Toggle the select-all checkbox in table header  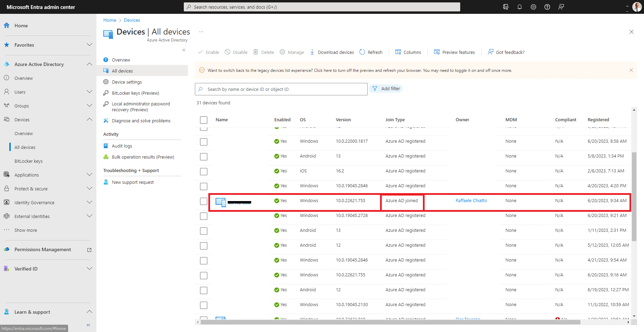coord(203,120)
